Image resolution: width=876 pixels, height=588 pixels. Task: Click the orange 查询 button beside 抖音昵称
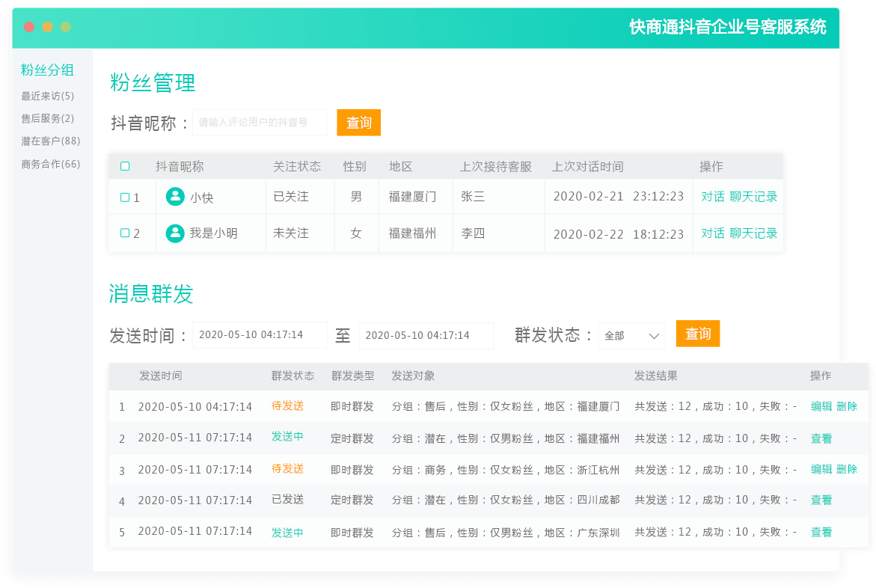pos(358,123)
